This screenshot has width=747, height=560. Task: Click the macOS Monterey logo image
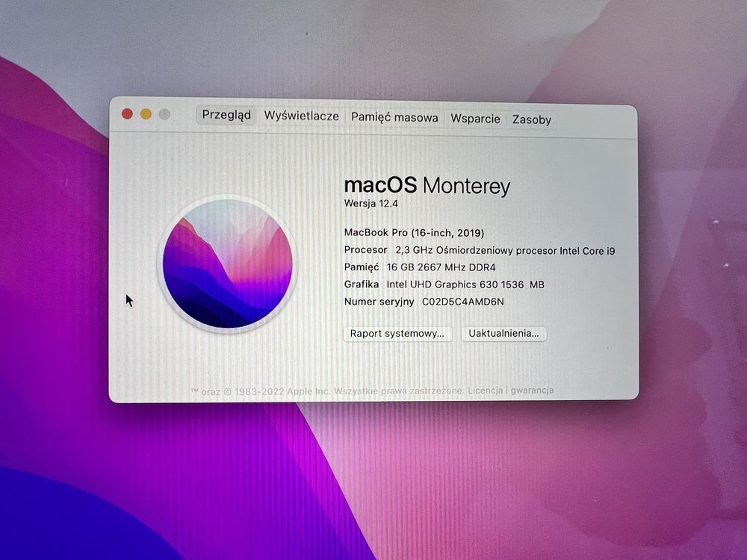tap(227, 264)
